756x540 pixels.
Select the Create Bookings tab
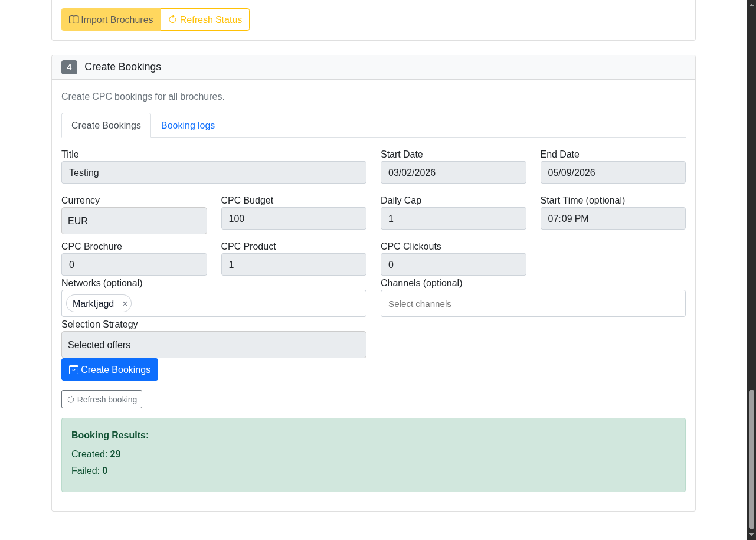(106, 125)
